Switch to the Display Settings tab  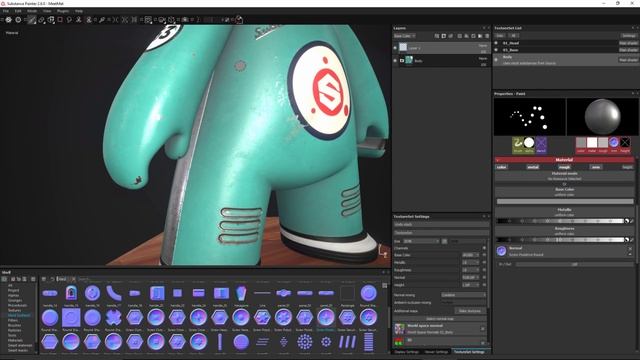point(407,351)
